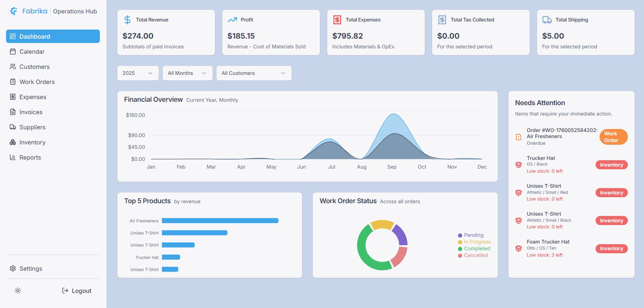The image size is (644, 308).
Task: Click the orange Work Order button
Action: coord(613,137)
